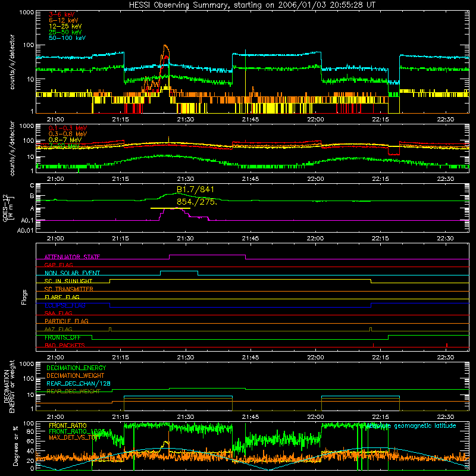Click the DECIMATION_WEIGHT legend label
Viewport: 476px width, 476px height.
76,376
